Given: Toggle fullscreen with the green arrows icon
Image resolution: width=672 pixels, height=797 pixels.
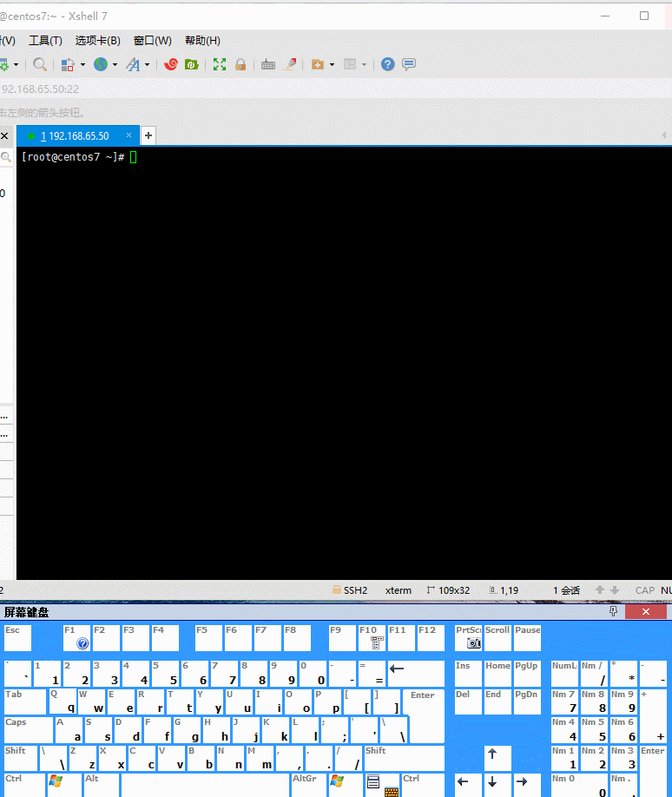Looking at the screenshot, I should (x=220, y=64).
